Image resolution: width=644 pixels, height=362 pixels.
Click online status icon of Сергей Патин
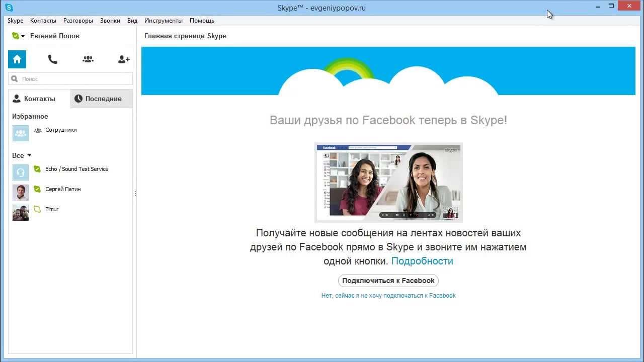[37, 189]
